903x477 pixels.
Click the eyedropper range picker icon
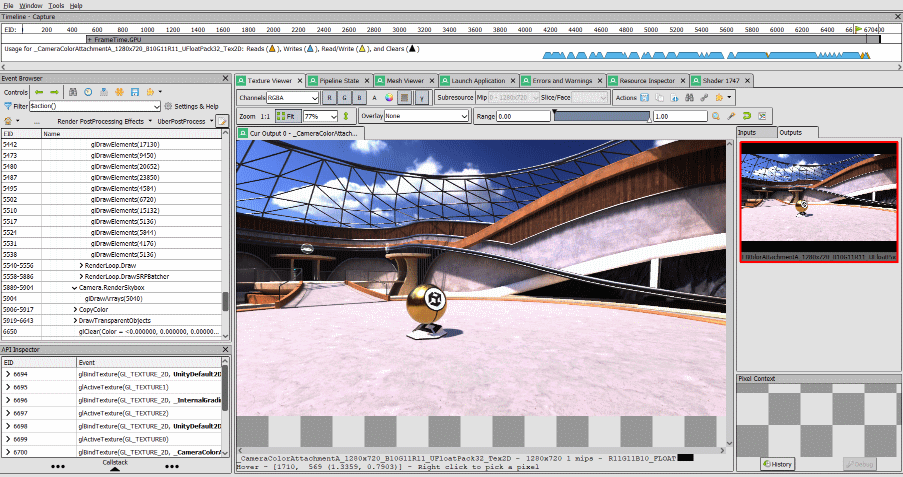tap(731, 116)
